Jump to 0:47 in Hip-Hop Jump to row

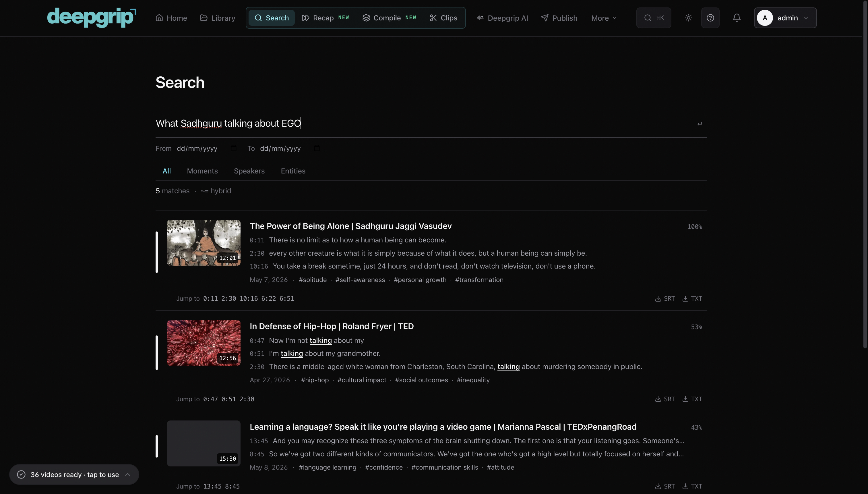tap(211, 399)
